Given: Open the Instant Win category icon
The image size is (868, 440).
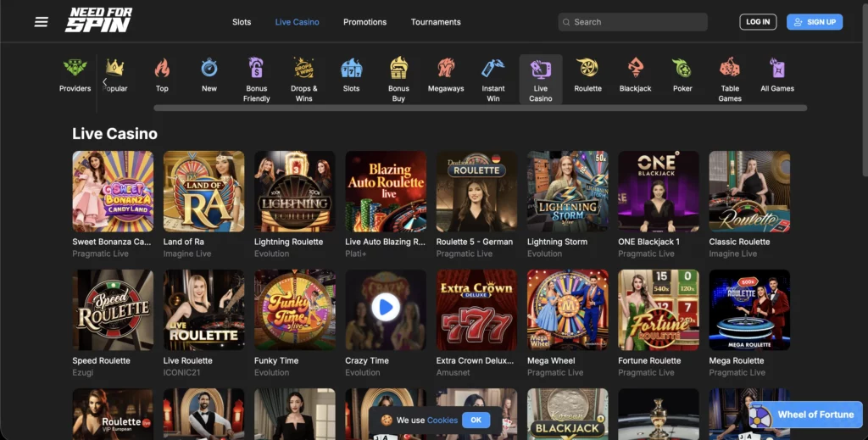Looking at the screenshot, I should tap(493, 68).
